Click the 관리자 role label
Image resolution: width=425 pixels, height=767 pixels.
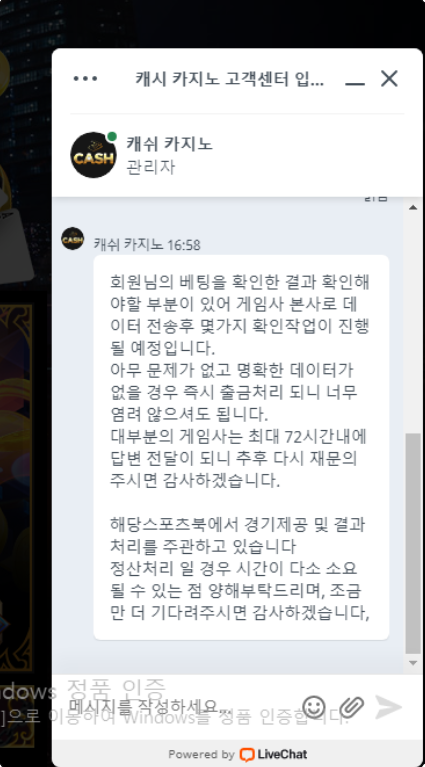151,167
